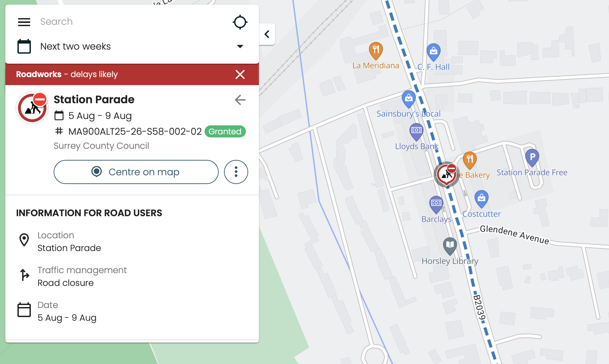Click the Centre on map button
The width and height of the screenshot is (609, 364).
point(136,172)
